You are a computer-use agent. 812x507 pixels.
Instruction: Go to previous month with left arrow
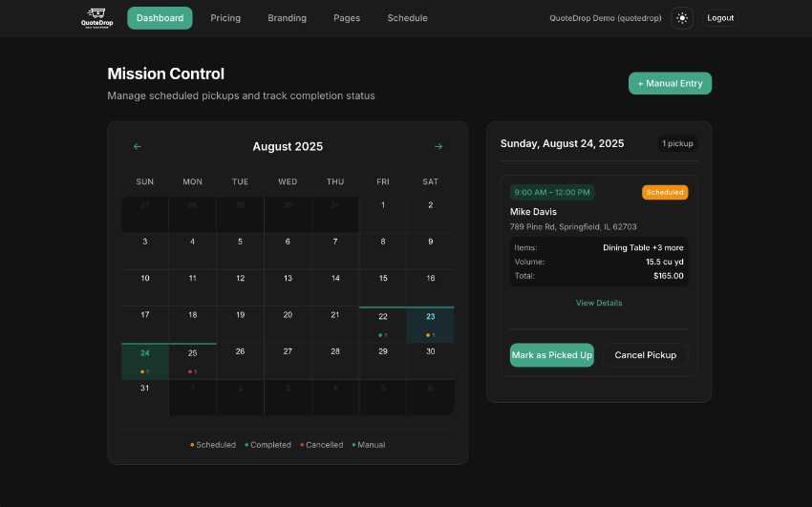pyautogui.click(x=138, y=146)
